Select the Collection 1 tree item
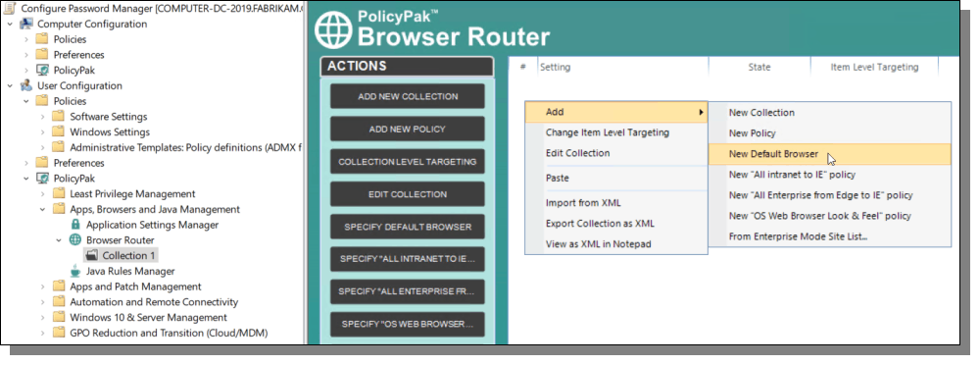 pyautogui.click(x=128, y=255)
